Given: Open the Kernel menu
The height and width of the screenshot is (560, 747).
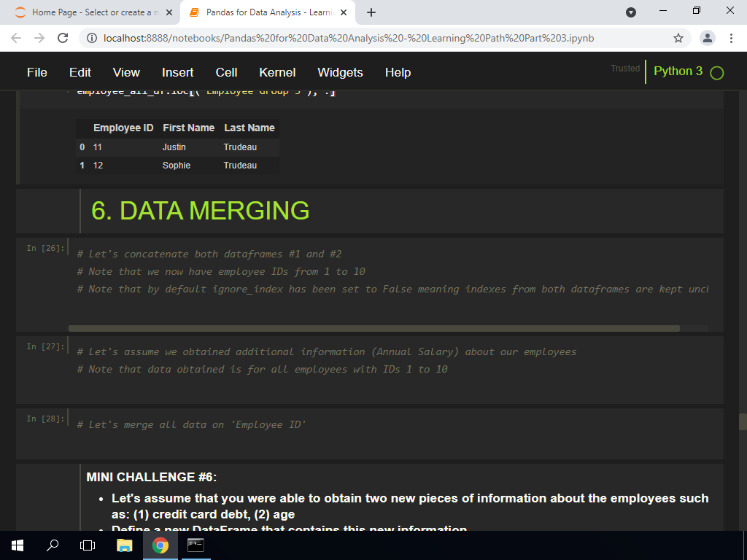Looking at the screenshot, I should (277, 72).
